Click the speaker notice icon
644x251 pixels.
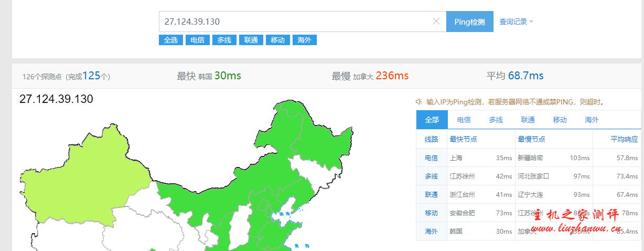[x=419, y=102]
